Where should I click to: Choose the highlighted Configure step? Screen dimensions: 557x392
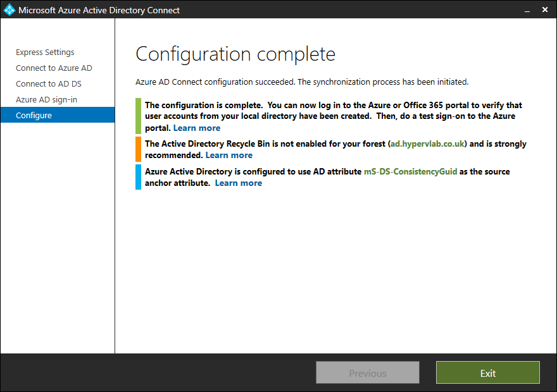pyautogui.click(x=58, y=115)
